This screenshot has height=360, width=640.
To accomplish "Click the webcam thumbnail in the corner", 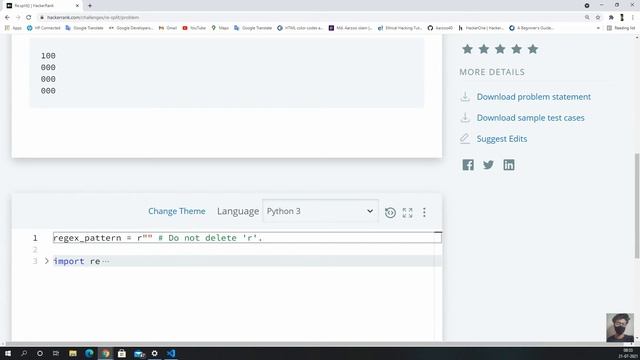I will (620, 327).
